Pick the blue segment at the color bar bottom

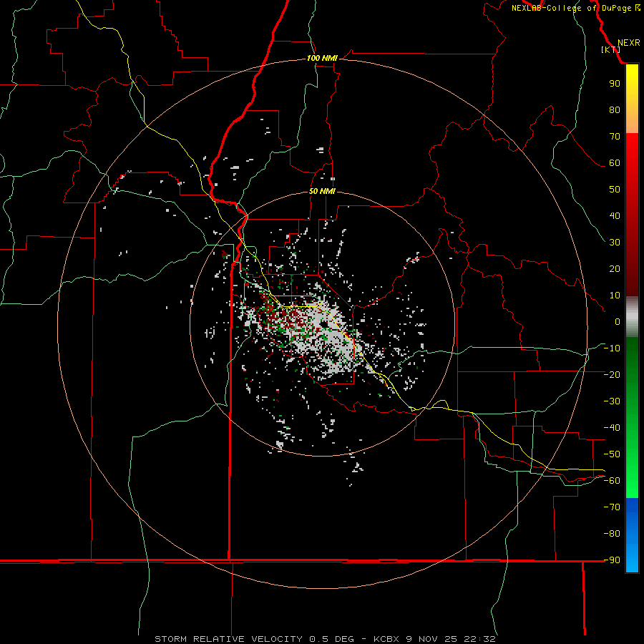632,535
